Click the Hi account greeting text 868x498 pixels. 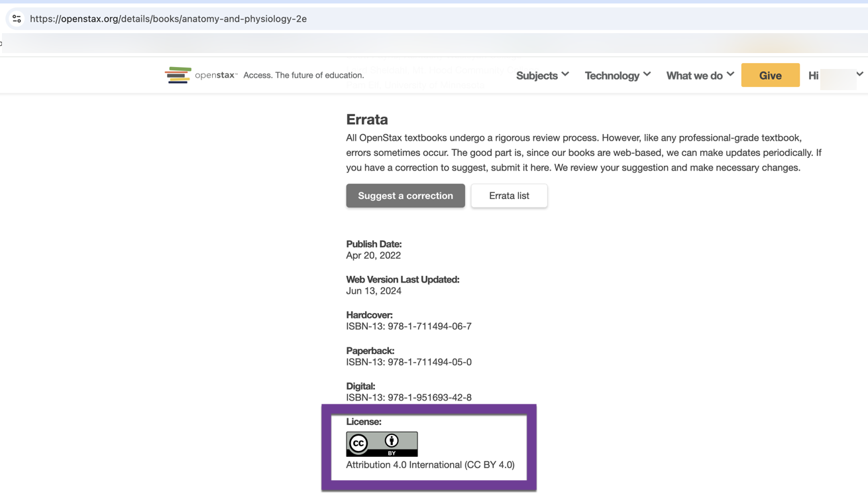tap(813, 76)
